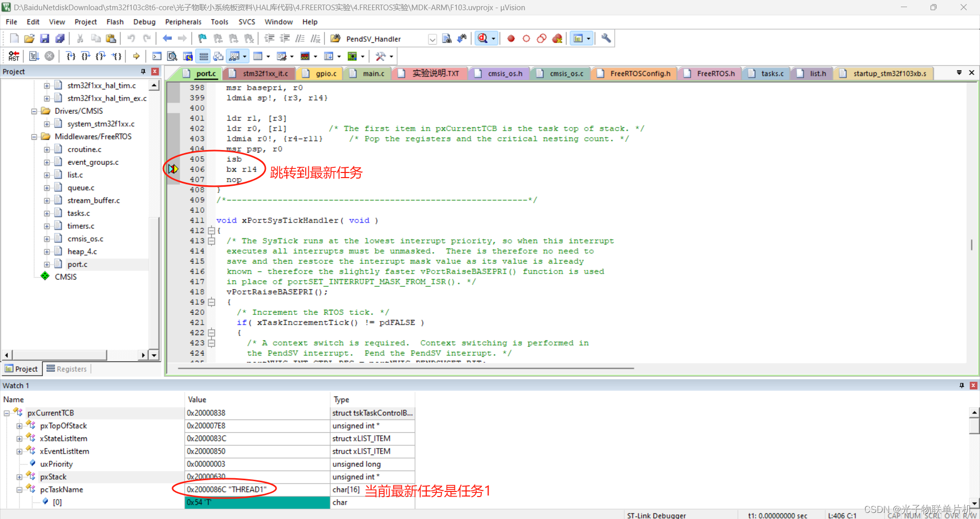This screenshot has width=980, height=519.
Task: Open the Serial Windows dropdown arrow
Action: [x=291, y=56]
